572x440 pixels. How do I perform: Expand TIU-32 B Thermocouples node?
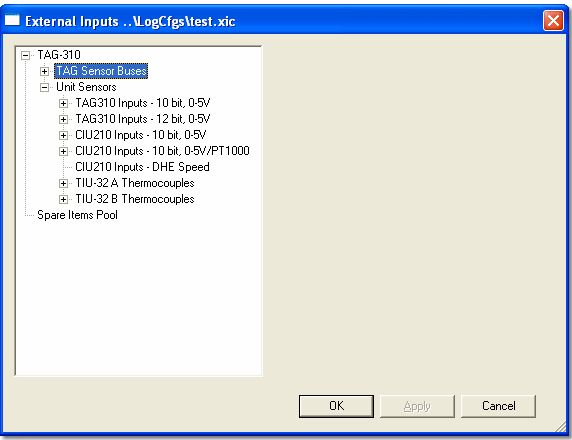pyautogui.click(x=63, y=200)
